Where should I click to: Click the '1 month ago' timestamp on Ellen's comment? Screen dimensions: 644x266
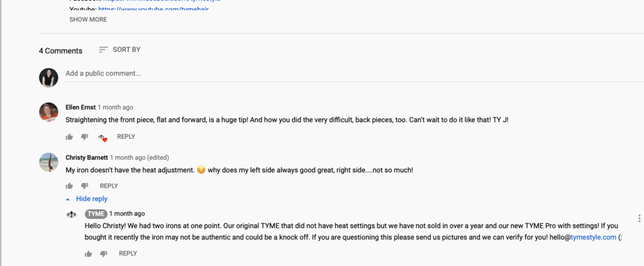point(115,108)
